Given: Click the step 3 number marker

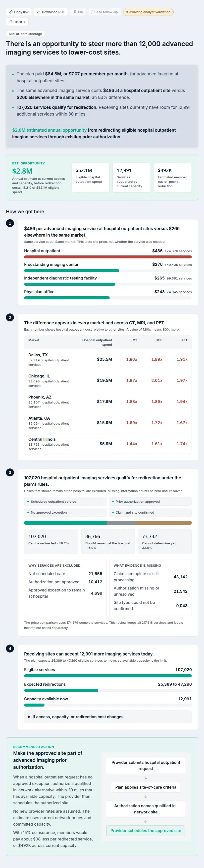Looking at the screenshot, I should (10, 472).
